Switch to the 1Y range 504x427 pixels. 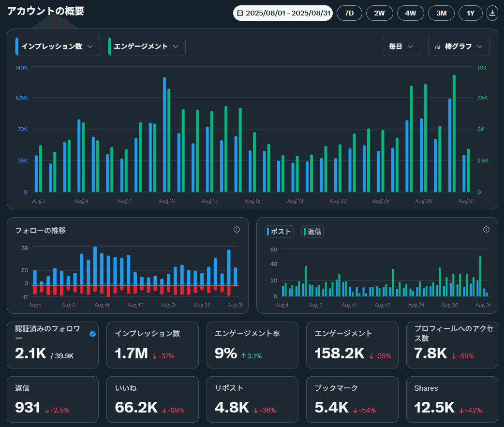click(x=471, y=13)
